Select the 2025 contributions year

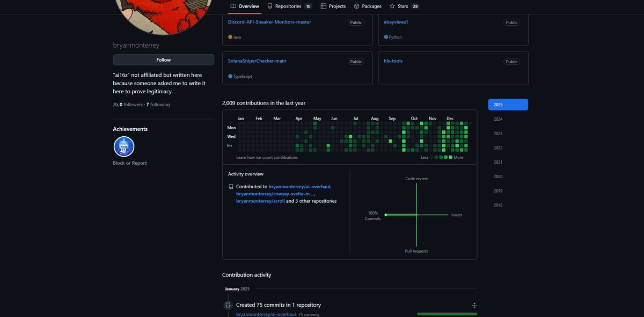[x=508, y=105]
